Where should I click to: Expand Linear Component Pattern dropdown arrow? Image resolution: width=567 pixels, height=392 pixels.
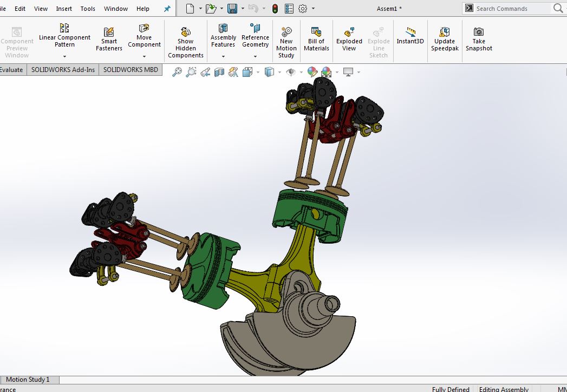point(64,56)
